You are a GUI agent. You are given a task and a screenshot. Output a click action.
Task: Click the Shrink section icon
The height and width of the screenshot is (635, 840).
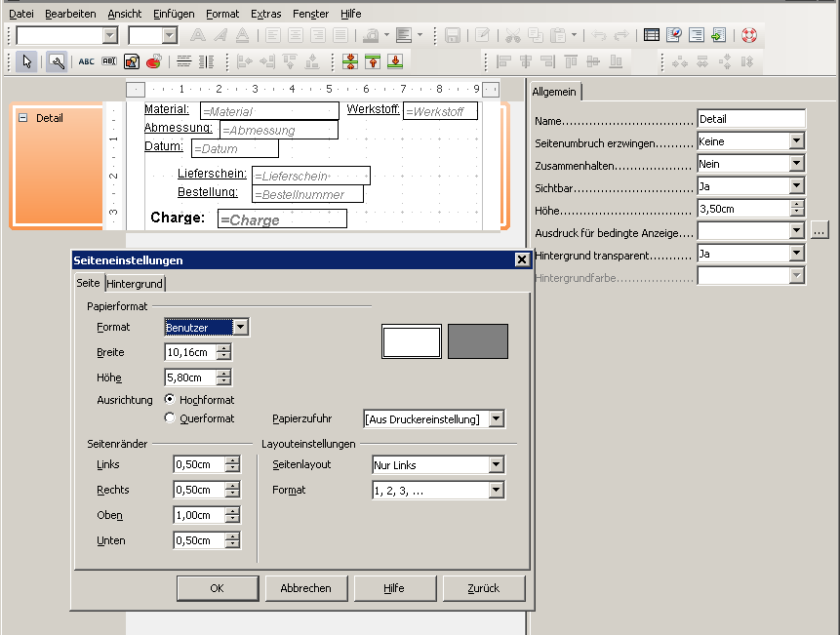click(x=350, y=61)
